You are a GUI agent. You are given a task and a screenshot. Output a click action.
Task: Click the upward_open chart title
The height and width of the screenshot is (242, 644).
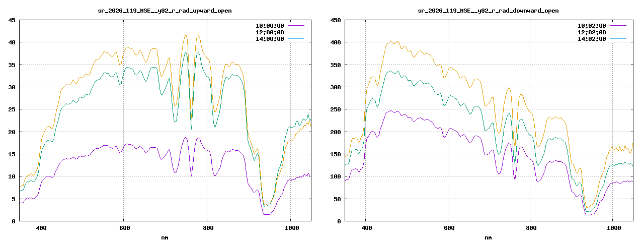[x=165, y=11]
